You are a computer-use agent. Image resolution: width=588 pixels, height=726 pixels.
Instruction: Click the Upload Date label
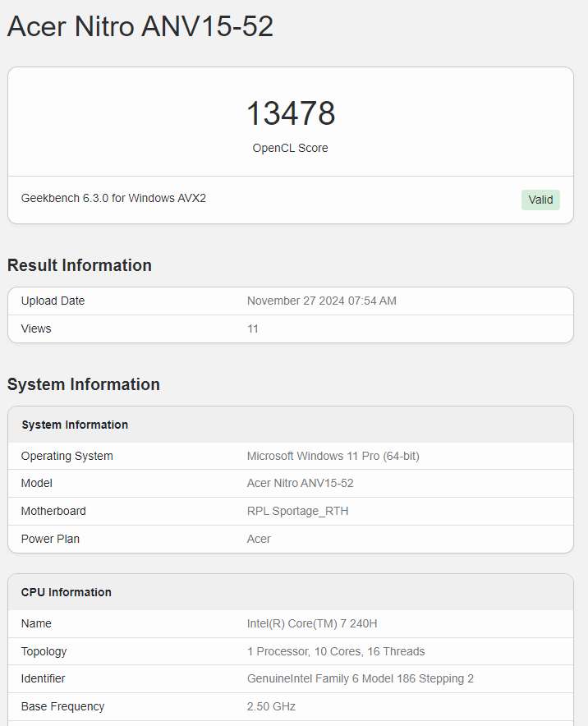53,301
